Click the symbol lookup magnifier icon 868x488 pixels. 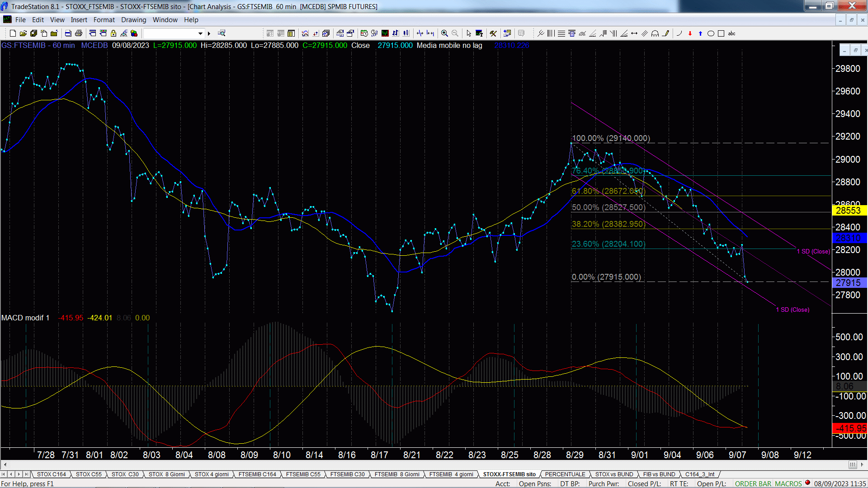tap(222, 33)
